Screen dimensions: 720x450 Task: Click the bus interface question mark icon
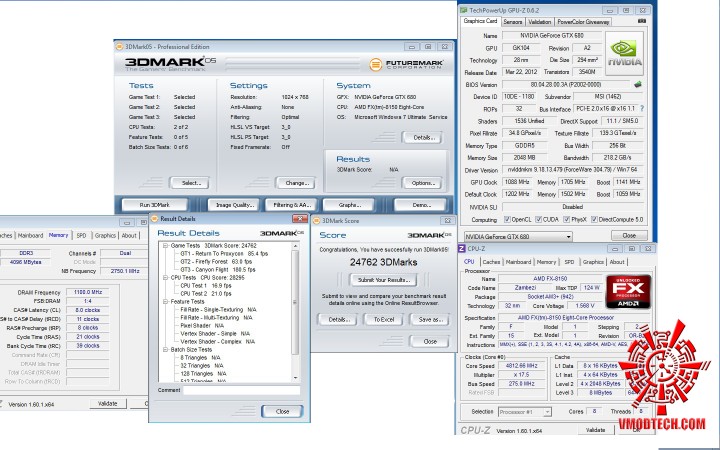[642, 109]
